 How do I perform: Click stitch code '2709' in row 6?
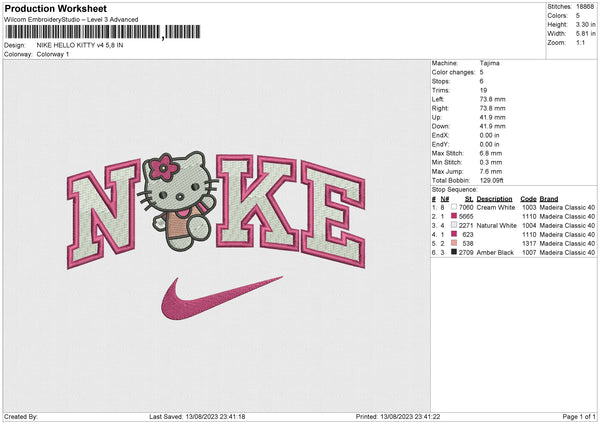[466, 253]
